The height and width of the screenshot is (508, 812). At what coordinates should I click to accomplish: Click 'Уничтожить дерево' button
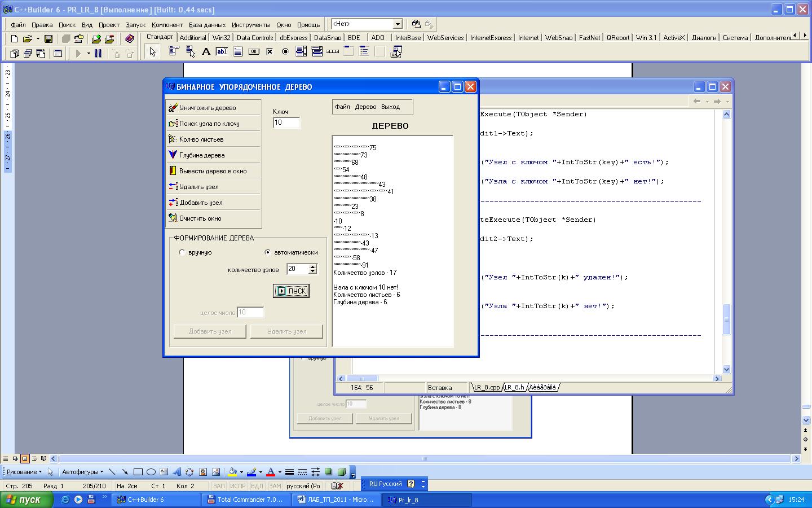(x=214, y=108)
